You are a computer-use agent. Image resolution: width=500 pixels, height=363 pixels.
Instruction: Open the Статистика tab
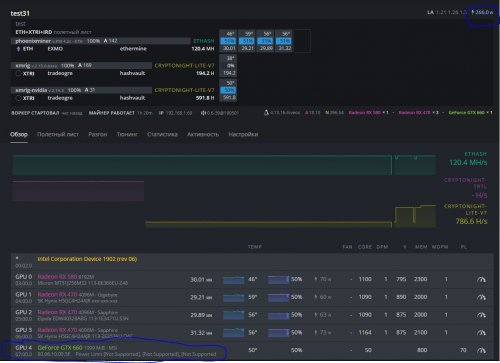pos(162,134)
